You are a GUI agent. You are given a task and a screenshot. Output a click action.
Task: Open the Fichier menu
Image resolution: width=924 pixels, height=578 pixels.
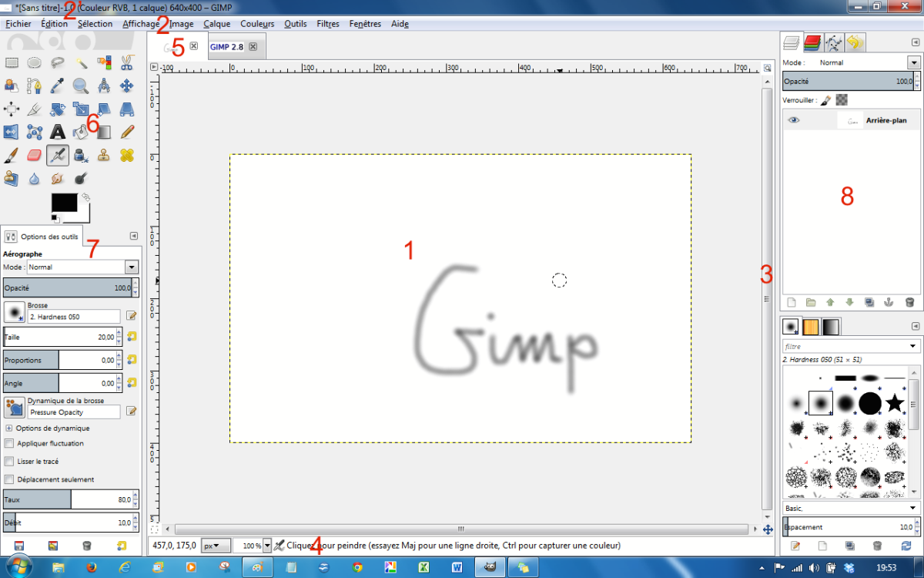tap(18, 24)
